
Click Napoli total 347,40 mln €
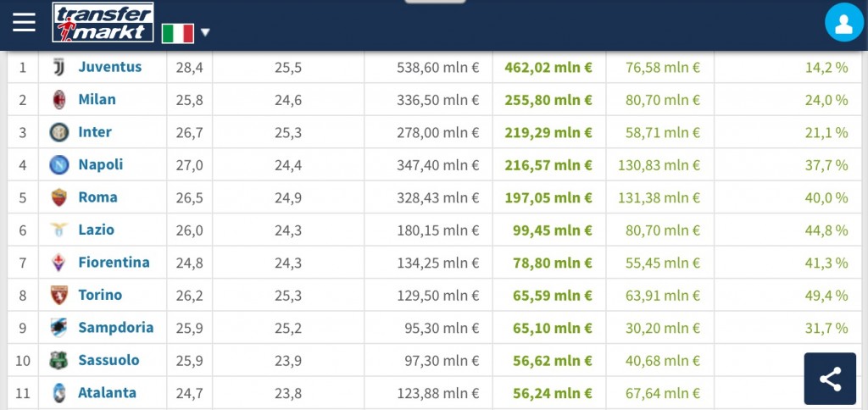(x=438, y=165)
